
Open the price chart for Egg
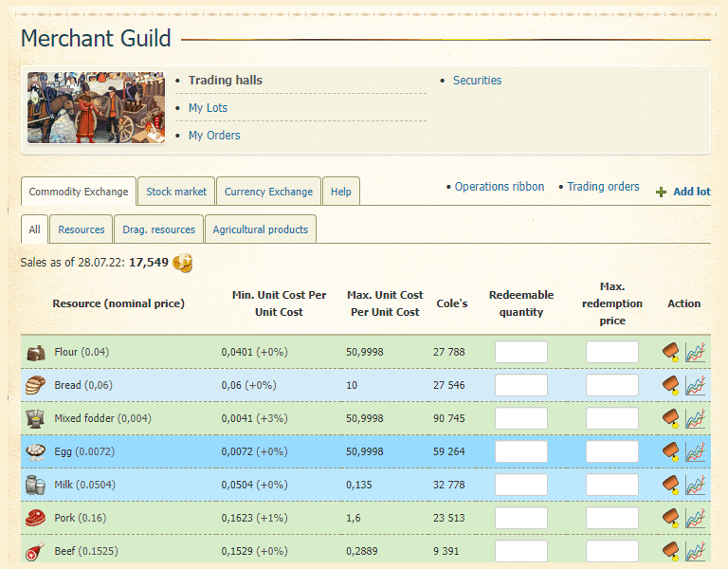[696, 451]
